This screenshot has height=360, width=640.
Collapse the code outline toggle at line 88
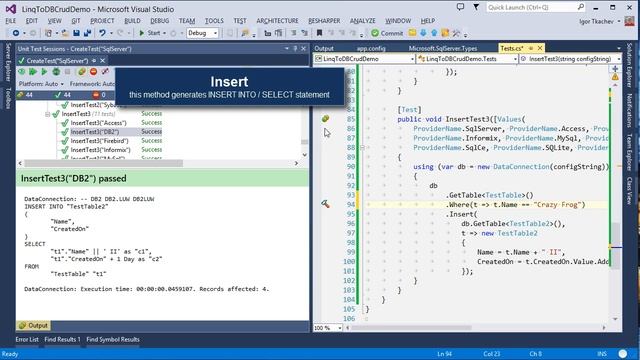(362, 147)
